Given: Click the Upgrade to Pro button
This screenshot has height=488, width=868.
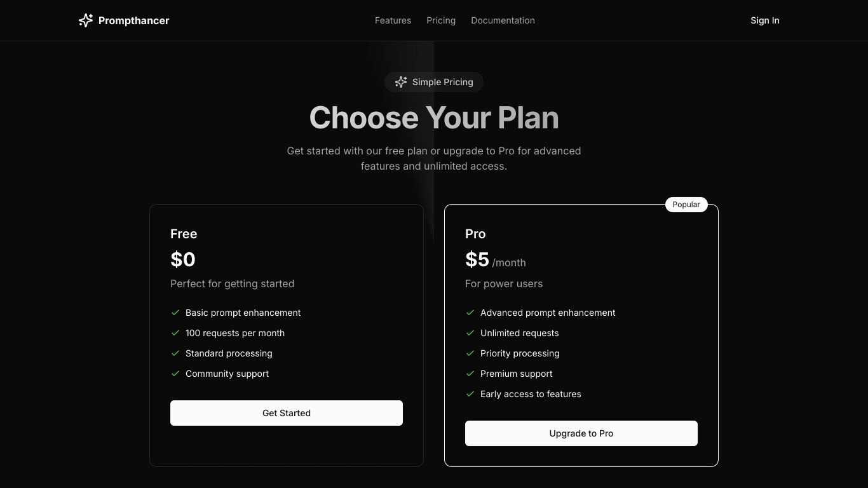Looking at the screenshot, I should click(x=581, y=433).
